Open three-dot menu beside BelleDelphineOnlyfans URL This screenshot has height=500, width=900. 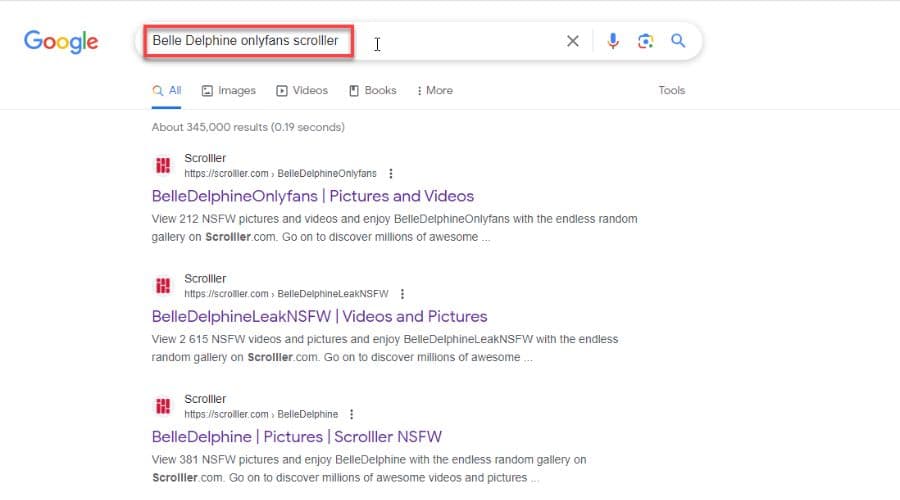point(391,173)
